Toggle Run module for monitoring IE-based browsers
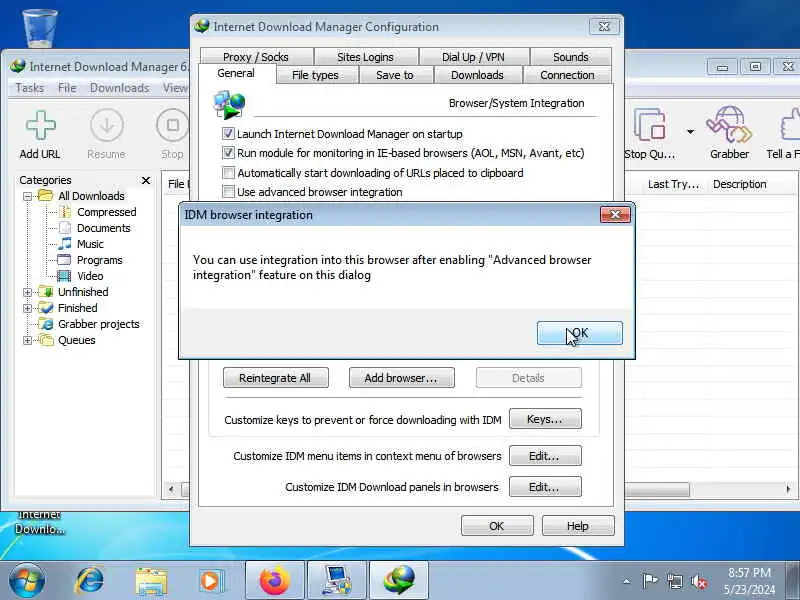This screenshot has height=600, width=800. click(x=228, y=153)
